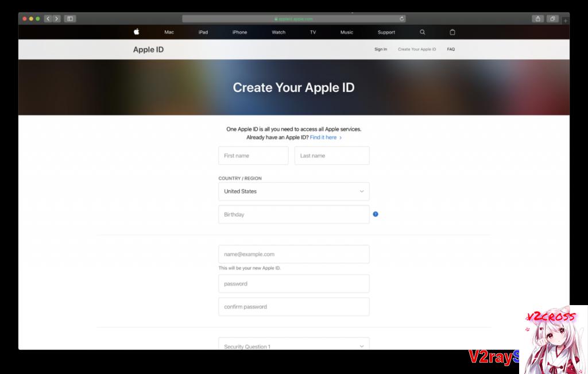Reload the page using the refresh icon
The width and height of the screenshot is (588, 374).
pyautogui.click(x=401, y=19)
